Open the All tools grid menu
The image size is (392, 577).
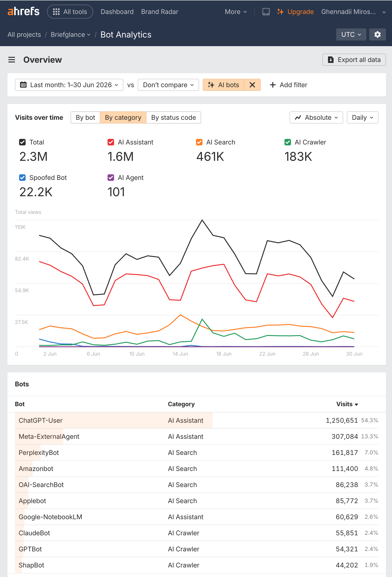[70, 12]
